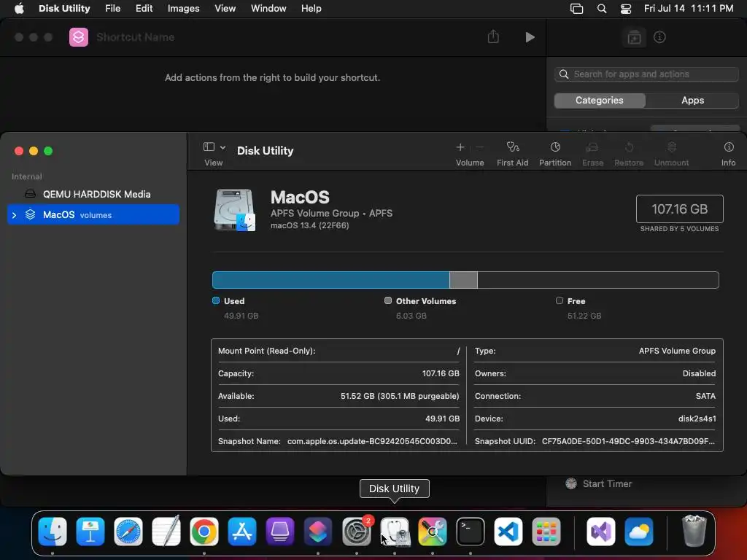Click the blue Used segment of storage bar
Screen dimensions: 747x560
(x=330, y=280)
